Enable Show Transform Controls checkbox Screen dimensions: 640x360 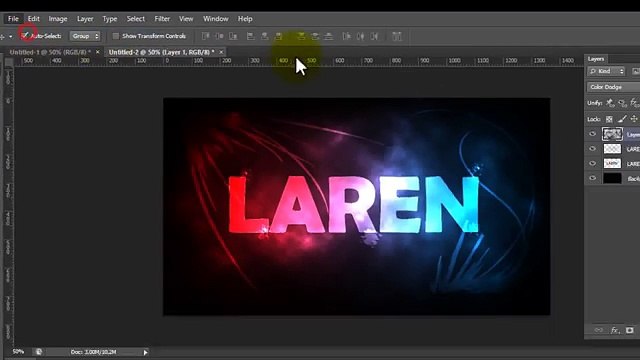116,36
